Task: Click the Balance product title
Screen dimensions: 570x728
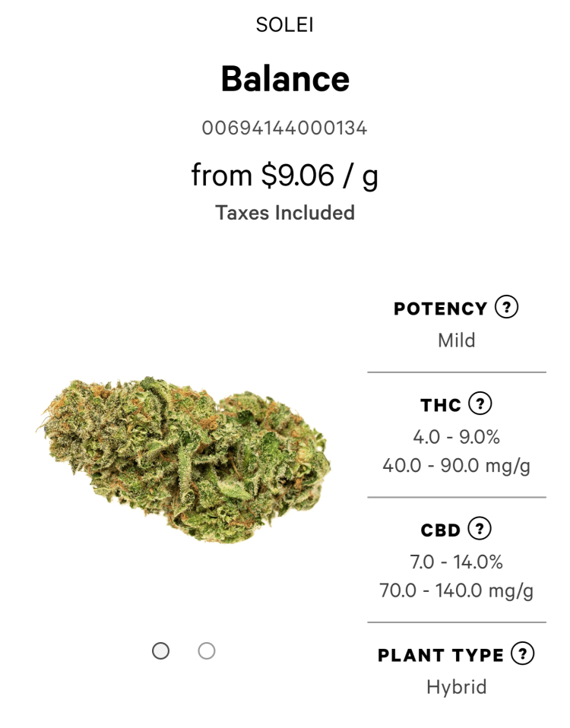Action: coord(285,78)
